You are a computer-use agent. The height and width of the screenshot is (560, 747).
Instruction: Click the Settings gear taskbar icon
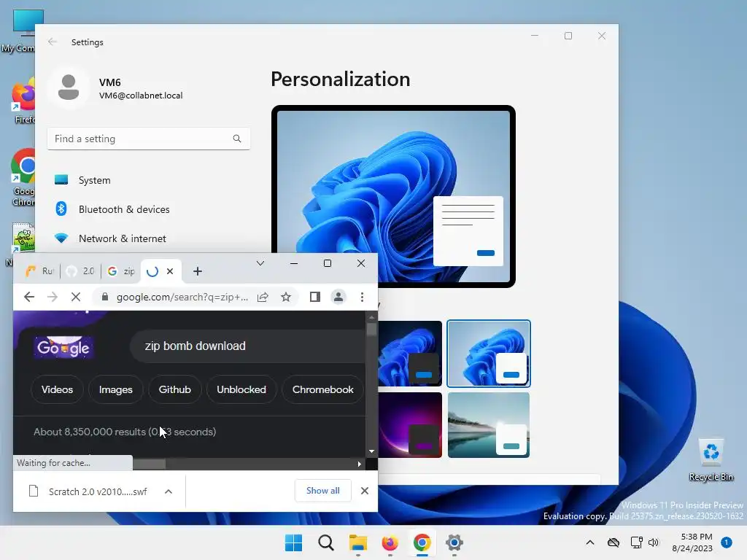pyautogui.click(x=454, y=542)
